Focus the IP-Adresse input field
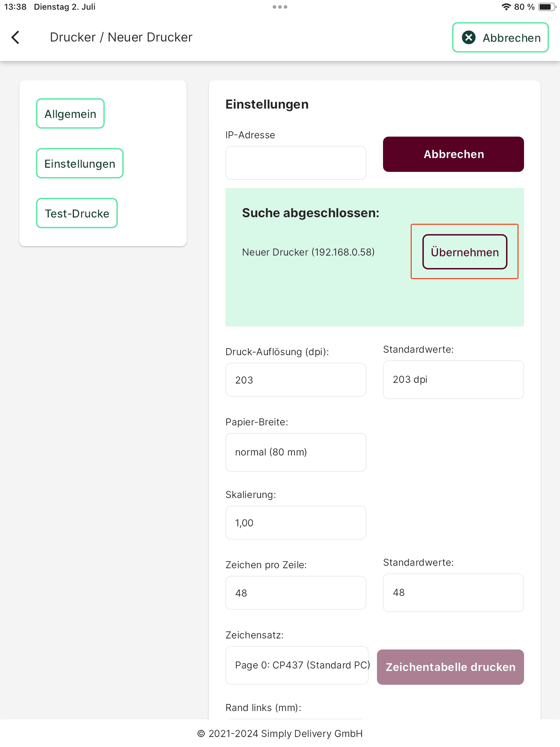Image resolution: width=560 pixels, height=747 pixels. click(x=296, y=163)
